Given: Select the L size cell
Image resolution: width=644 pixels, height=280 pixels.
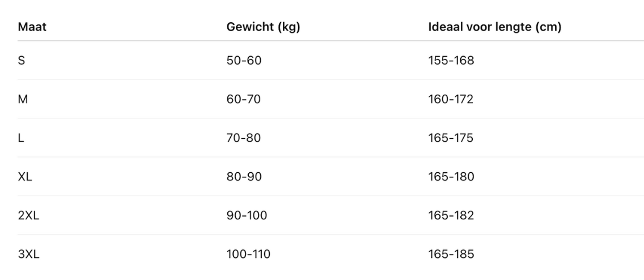Looking at the screenshot, I should [x=21, y=138].
